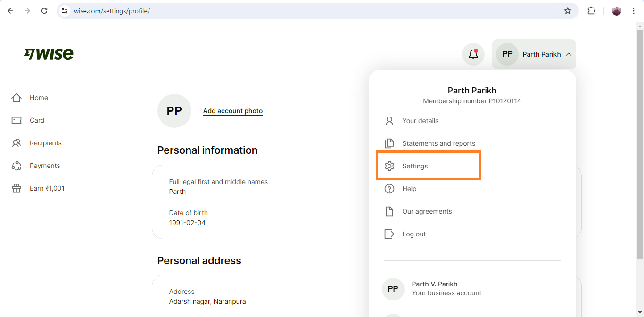This screenshot has height=317, width=644.
Task: Open Statements and reports
Action: click(438, 143)
